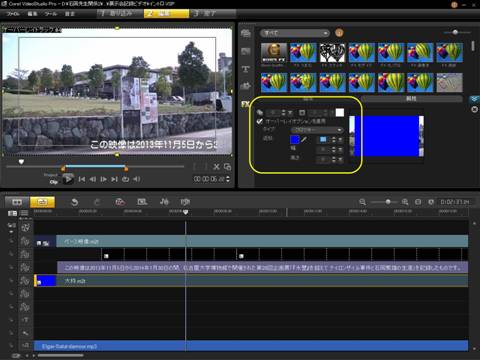480x360 pixels.
Task: Switch to Storyboard View
Action: tap(17, 202)
